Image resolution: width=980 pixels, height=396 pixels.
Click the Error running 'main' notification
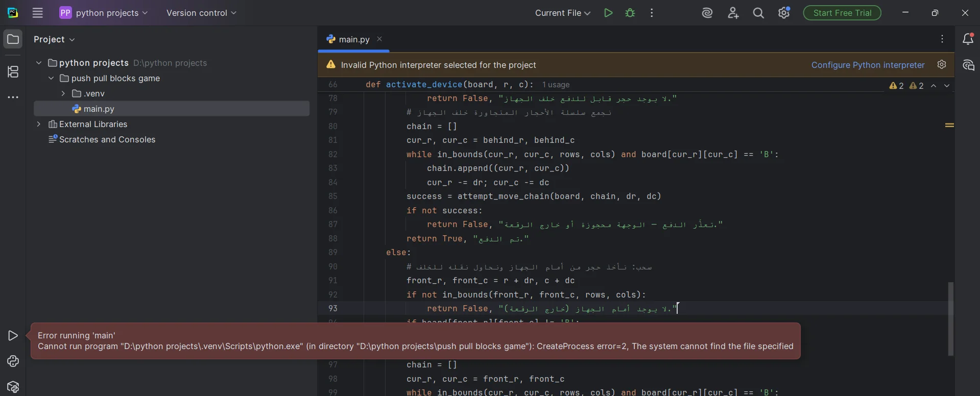point(416,341)
